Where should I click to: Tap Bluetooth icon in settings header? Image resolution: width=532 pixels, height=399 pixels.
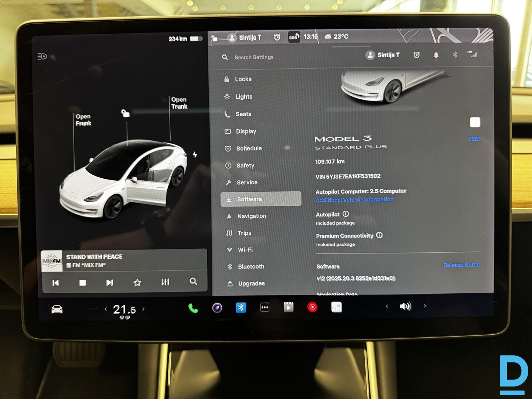pyautogui.click(x=455, y=55)
